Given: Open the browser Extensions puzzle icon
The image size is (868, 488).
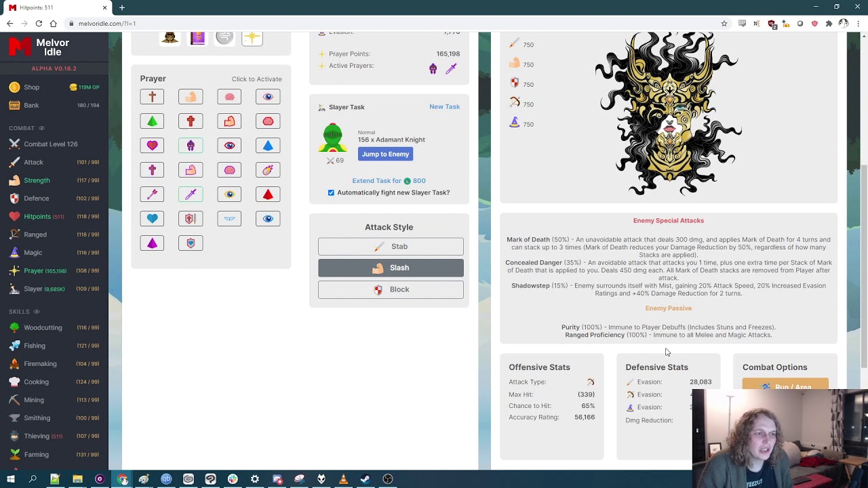Looking at the screenshot, I should coord(829,24).
